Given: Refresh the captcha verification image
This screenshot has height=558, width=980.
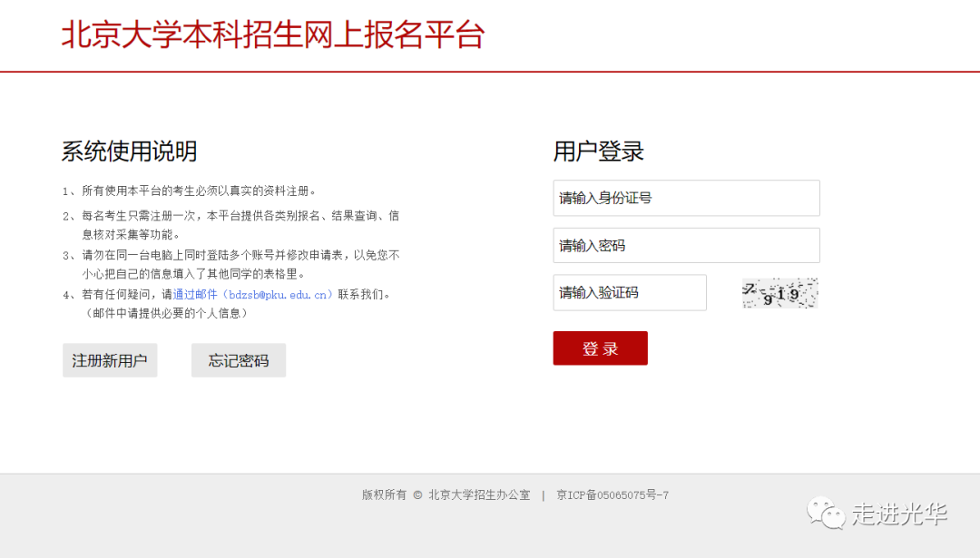Looking at the screenshot, I should pyautogui.click(x=779, y=293).
